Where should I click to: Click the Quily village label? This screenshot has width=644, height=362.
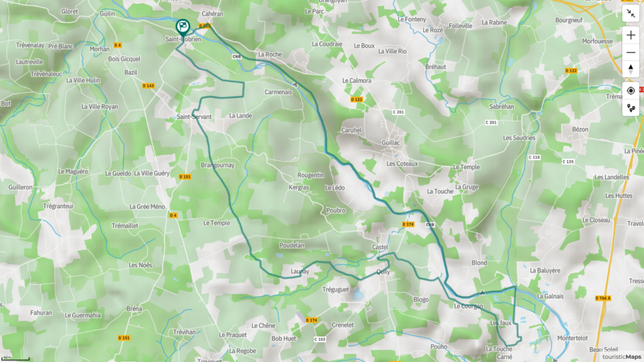click(383, 271)
